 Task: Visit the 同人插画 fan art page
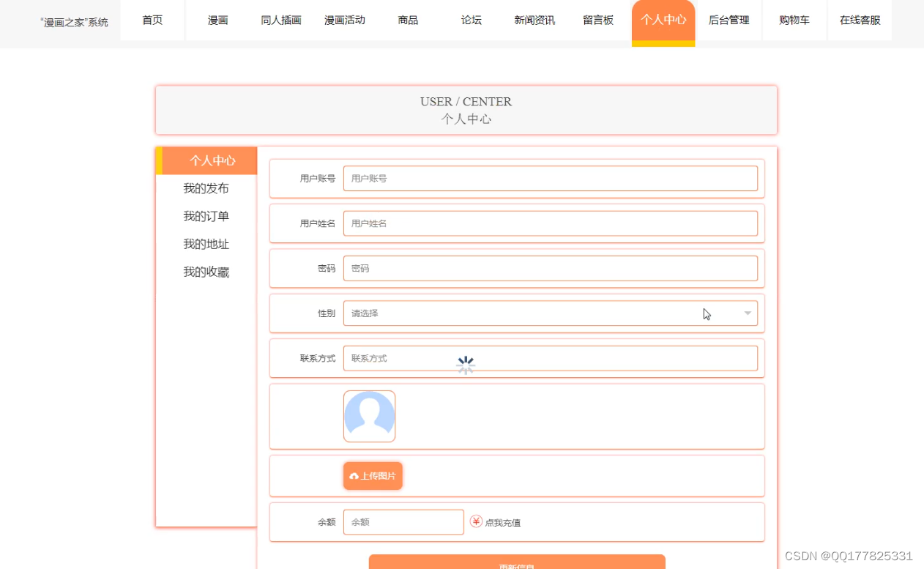pos(280,21)
